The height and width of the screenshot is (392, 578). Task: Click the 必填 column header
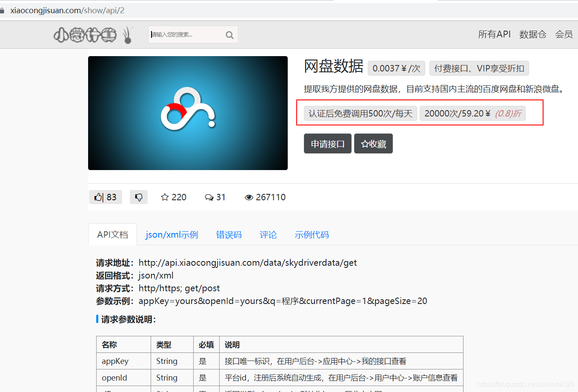coord(206,345)
